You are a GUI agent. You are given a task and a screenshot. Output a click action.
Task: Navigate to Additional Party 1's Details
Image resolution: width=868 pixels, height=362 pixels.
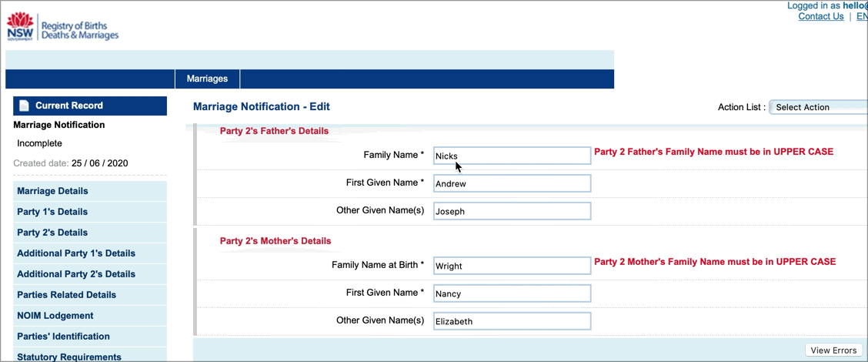tap(76, 253)
